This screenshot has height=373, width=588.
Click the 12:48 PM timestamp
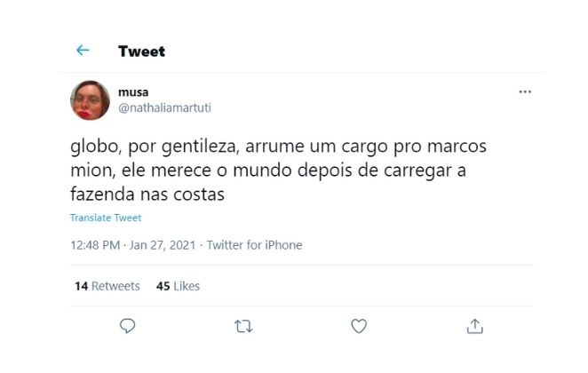[x=96, y=245]
